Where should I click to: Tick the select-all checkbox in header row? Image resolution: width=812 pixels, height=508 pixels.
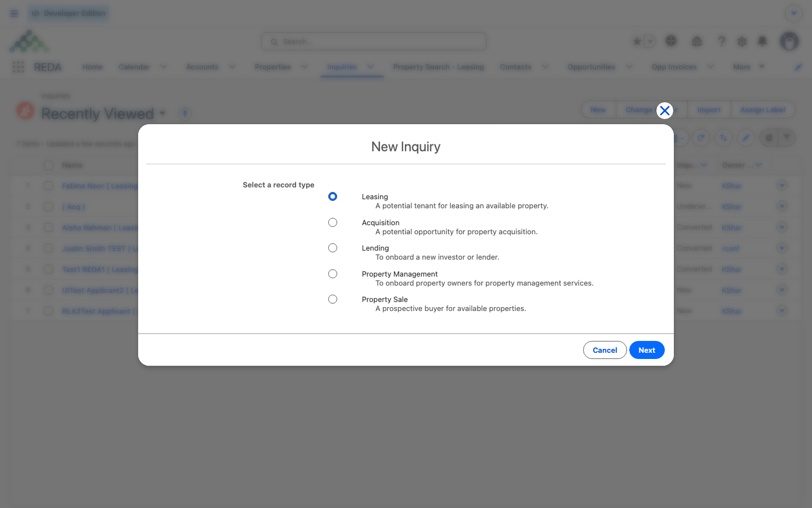coord(48,165)
